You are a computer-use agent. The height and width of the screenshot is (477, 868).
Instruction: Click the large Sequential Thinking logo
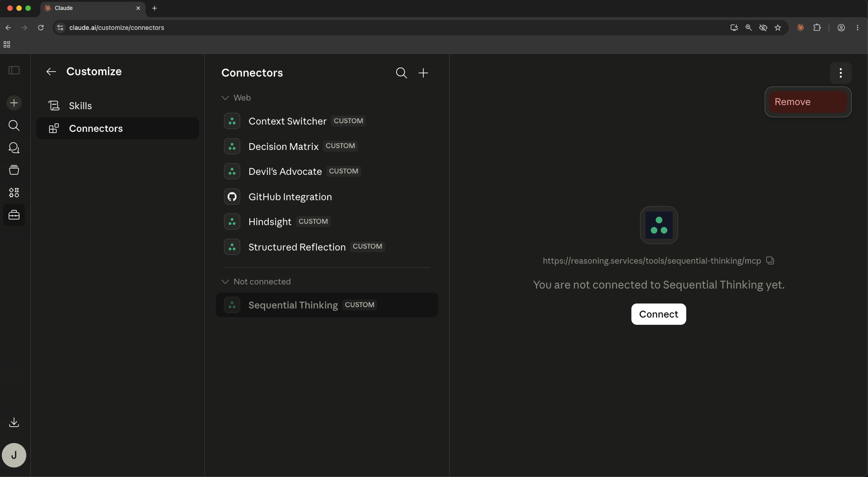pyautogui.click(x=659, y=225)
